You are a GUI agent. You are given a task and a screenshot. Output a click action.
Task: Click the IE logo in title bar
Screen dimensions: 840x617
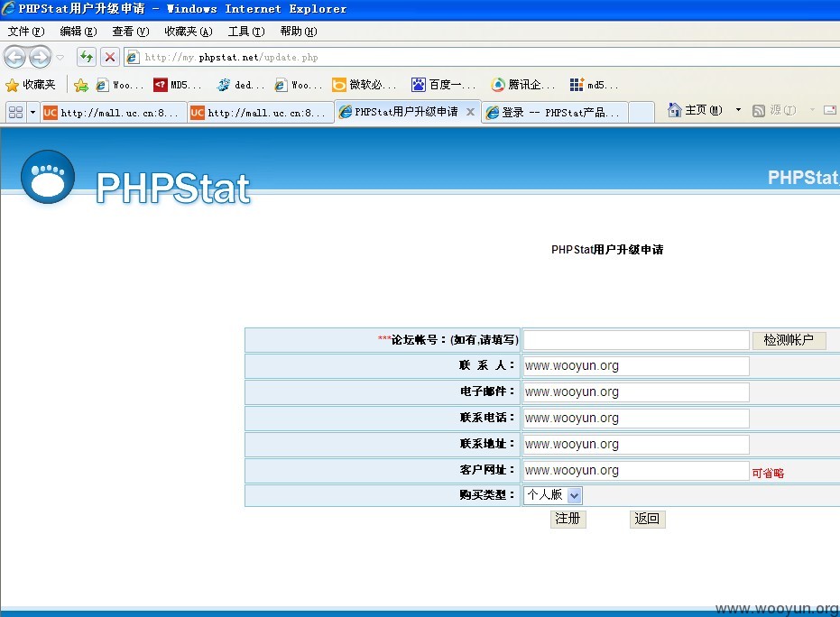tap(7, 8)
